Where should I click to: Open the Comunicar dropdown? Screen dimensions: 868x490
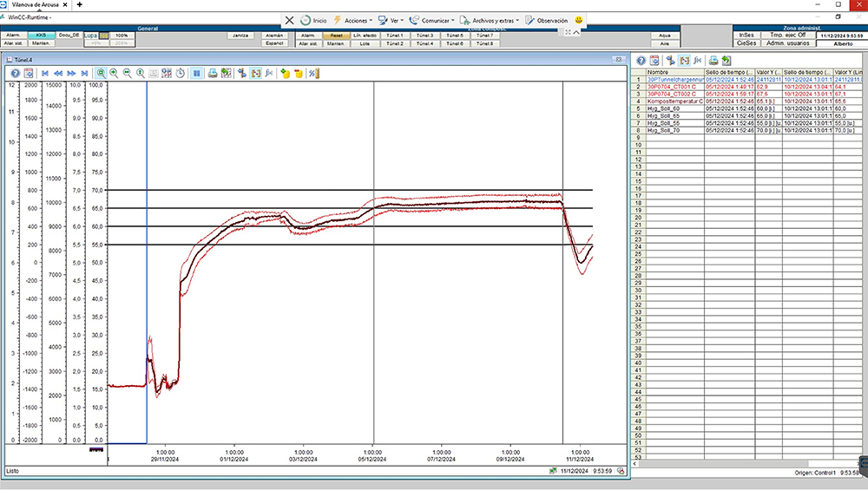point(434,20)
